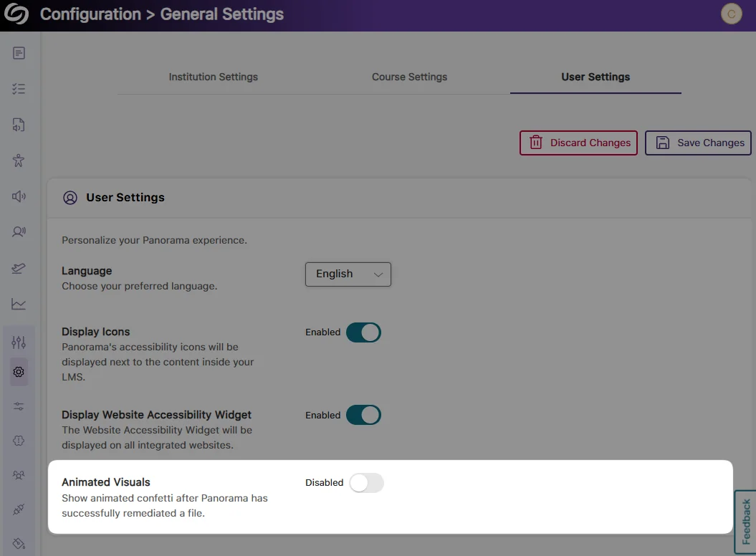Click the Discard Changes button
756x556 pixels.
(x=578, y=143)
